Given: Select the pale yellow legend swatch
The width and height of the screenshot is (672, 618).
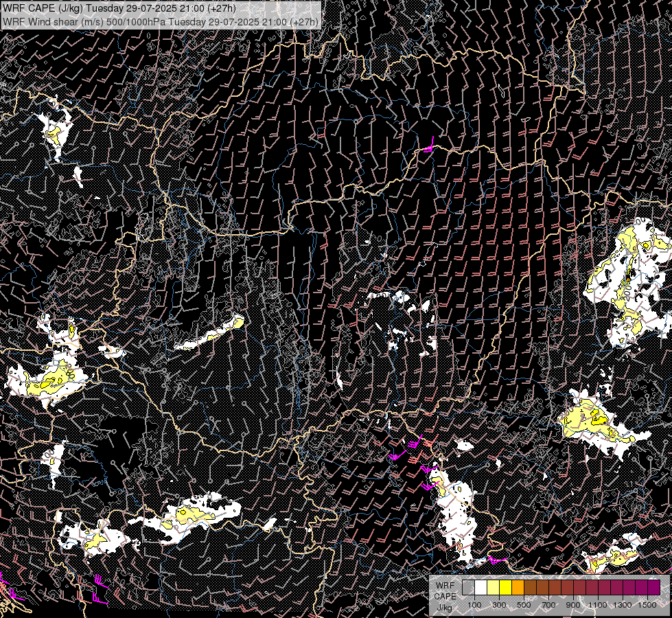Looking at the screenshot, I should [x=493, y=587].
